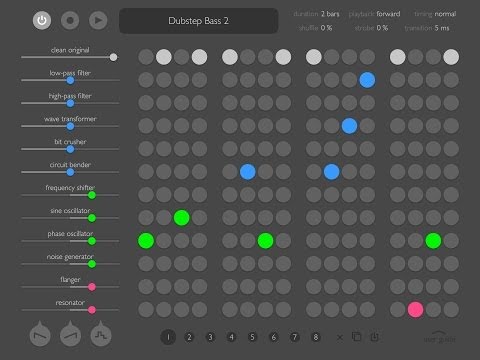The height and width of the screenshot is (360, 480).
Task: Adjust the transition 5 ms value
Action: [427, 28]
